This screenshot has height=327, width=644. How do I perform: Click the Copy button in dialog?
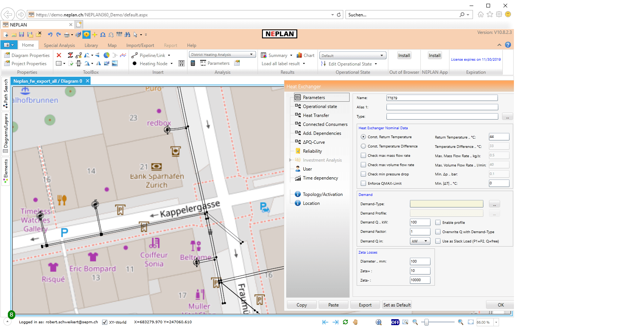(302, 305)
